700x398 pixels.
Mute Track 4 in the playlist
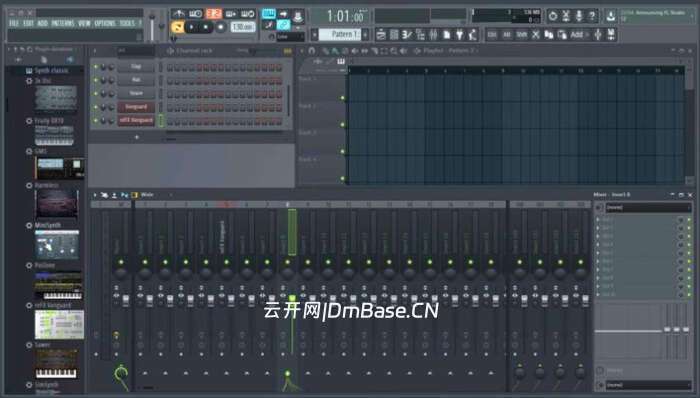pyautogui.click(x=343, y=178)
